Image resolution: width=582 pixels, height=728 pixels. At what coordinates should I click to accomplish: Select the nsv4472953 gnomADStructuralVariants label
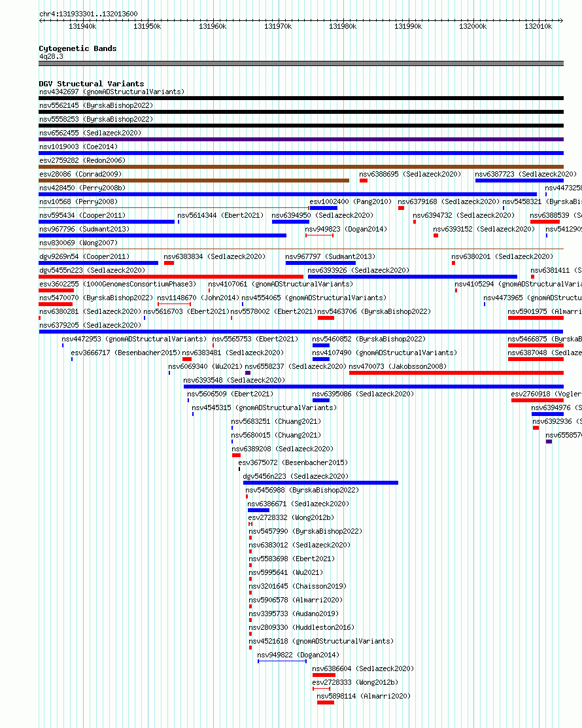point(134,339)
